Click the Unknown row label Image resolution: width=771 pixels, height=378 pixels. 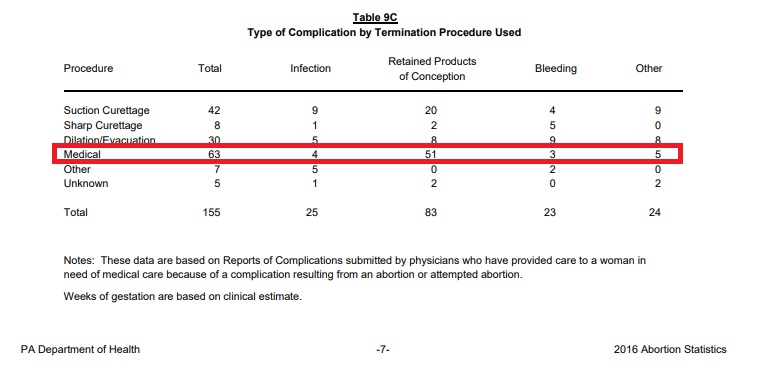tap(86, 184)
